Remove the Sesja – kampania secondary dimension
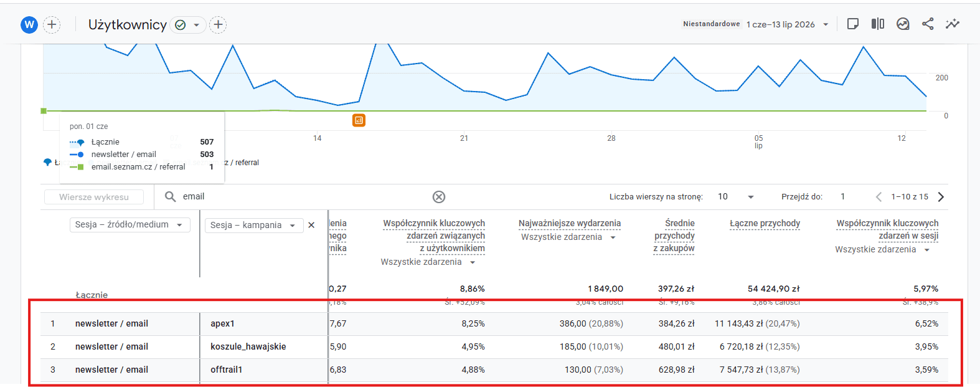The height and width of the screenshot is (387, 980). pos(311,225)
